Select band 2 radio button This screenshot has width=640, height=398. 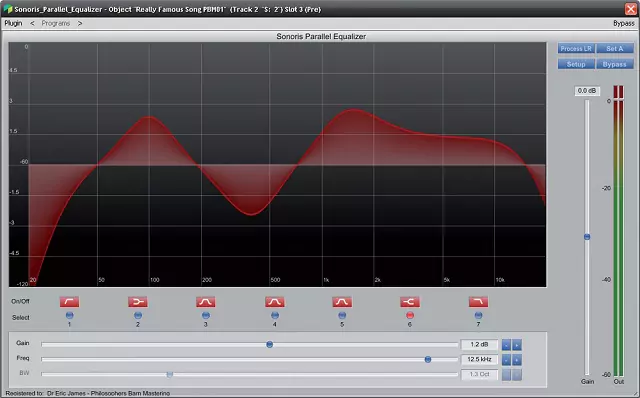138,315
